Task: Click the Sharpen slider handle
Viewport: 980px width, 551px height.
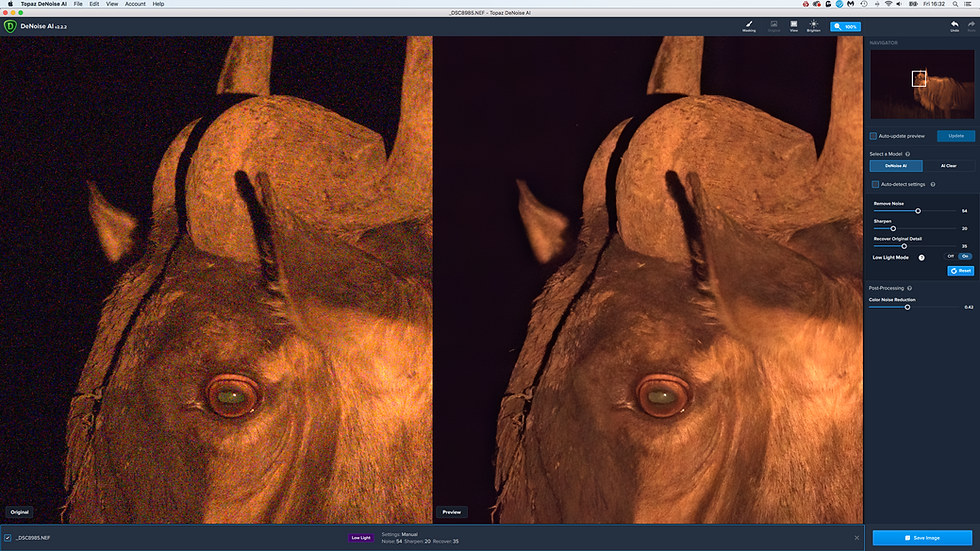Action: click(x=893, y=229)
